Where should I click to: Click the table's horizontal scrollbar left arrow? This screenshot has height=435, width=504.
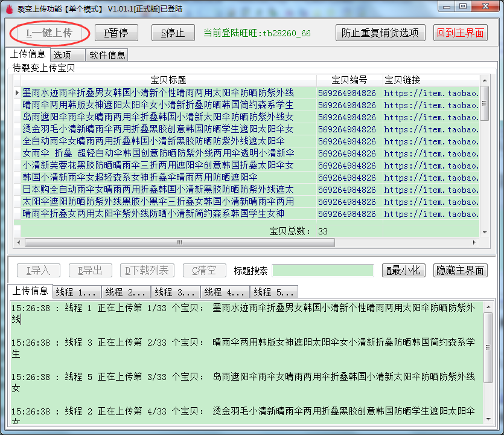pyautogui.click(x=17, y=243)
